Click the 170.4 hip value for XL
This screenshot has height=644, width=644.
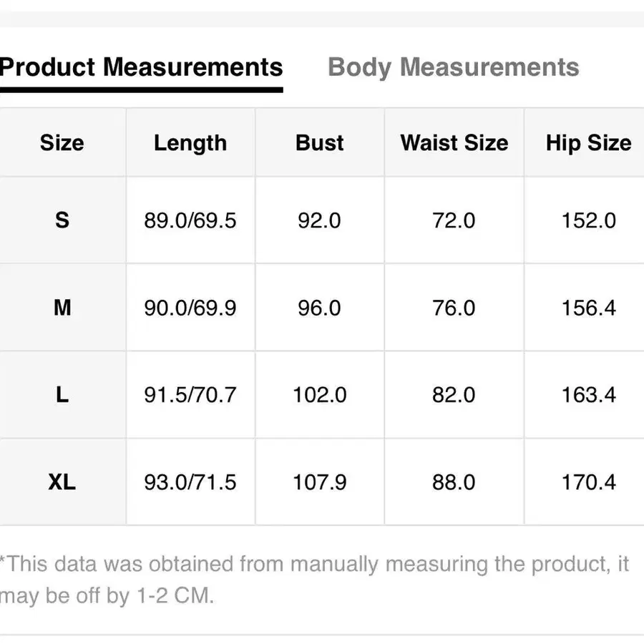[x=588, y=482]
